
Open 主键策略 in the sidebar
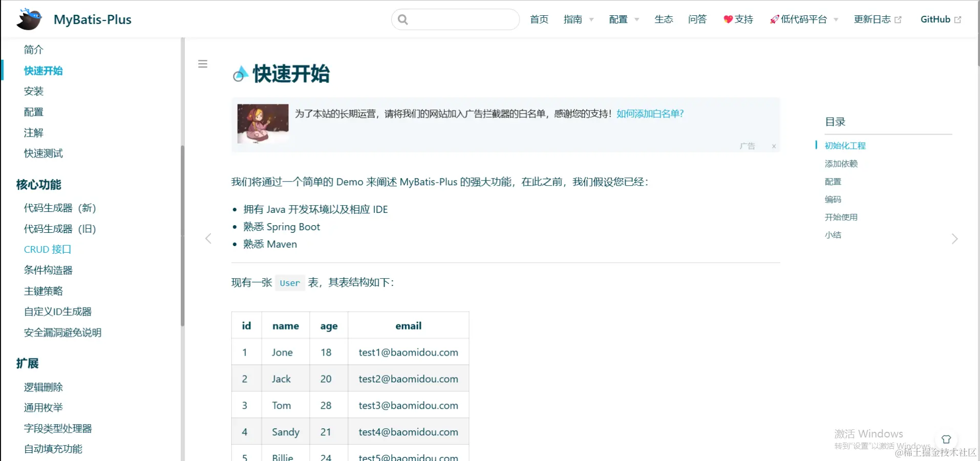[44, 291]
